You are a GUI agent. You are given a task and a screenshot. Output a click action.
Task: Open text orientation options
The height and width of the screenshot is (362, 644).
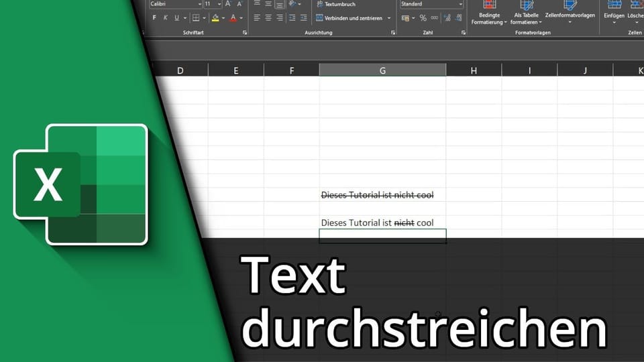[294, 4]
